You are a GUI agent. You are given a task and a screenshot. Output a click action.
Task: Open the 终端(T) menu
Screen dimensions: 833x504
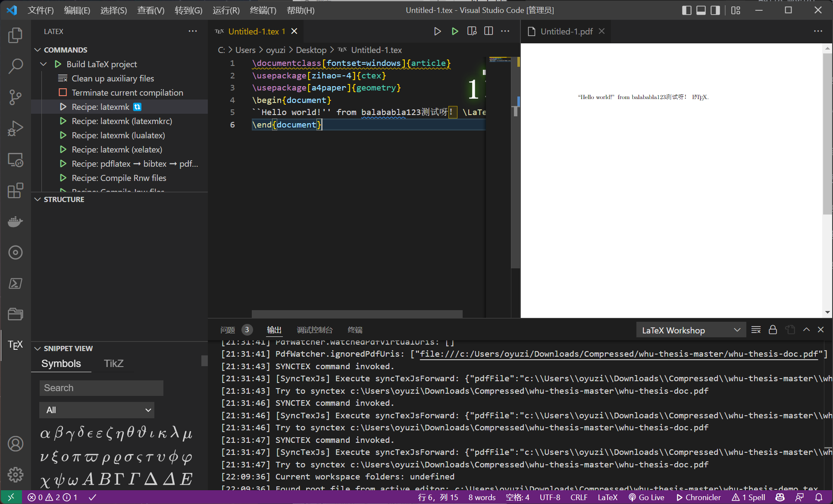263,10
